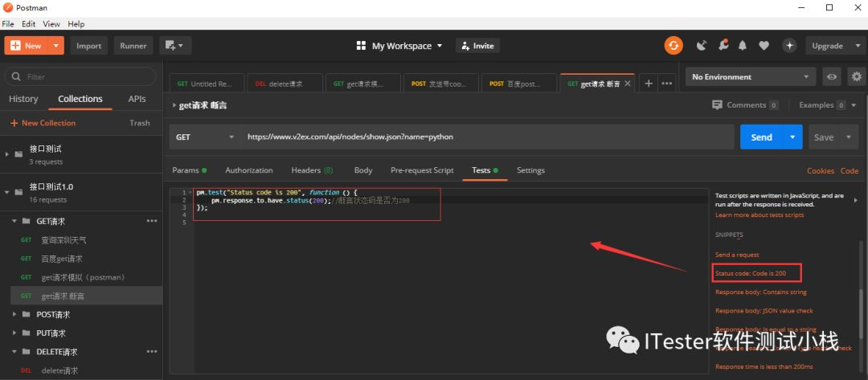Open the satellite dish capture requests icon
The width and height of the screenshot is (868, 380).
(x=702, y=45)
